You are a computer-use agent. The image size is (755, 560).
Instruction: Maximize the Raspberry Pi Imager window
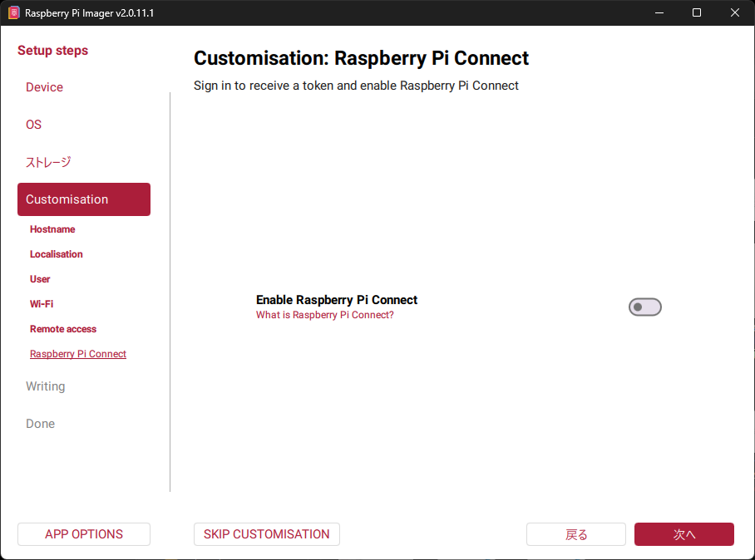[x=697, y=13]
